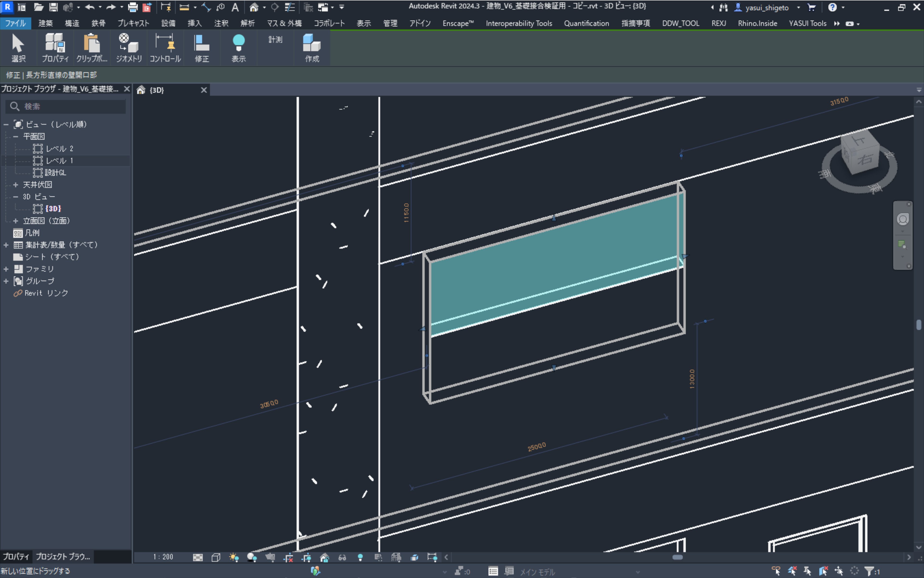Click the Detail Level icon in the view control bar
This screenshot has height=578, width=924.
click(x=198, y=557)
